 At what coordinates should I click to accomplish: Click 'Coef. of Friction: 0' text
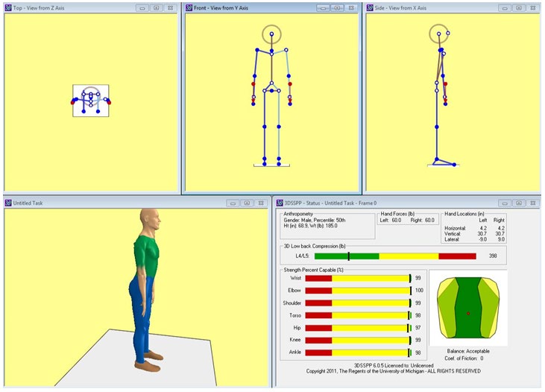tap(464, 358)
